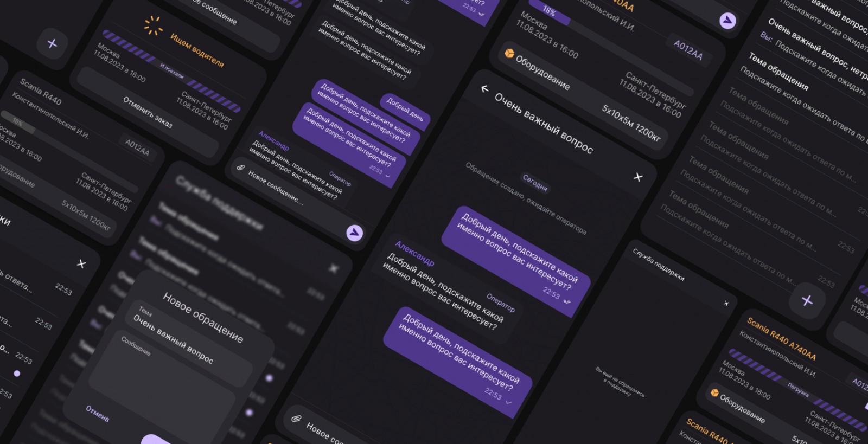
Task: Click the Ищем водителя loading spinner
Action: [x=154, y=25]
